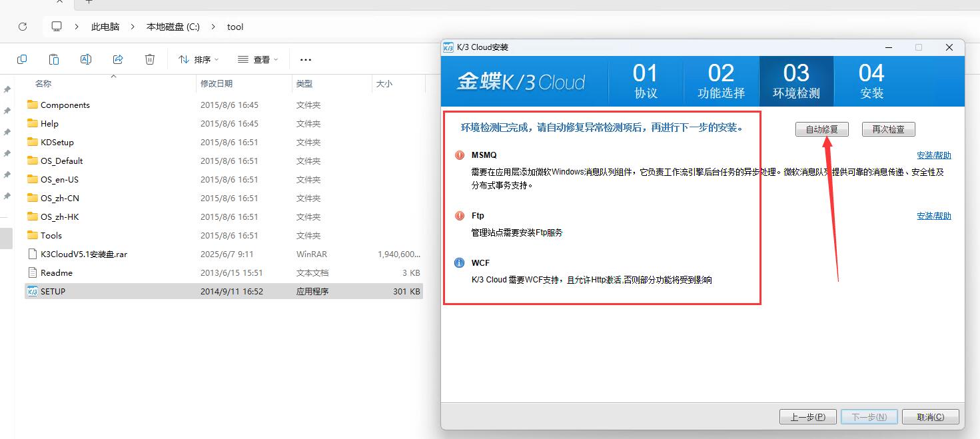
Task: Select the 02 功能选择 step tab
Action: click(722, 81)
